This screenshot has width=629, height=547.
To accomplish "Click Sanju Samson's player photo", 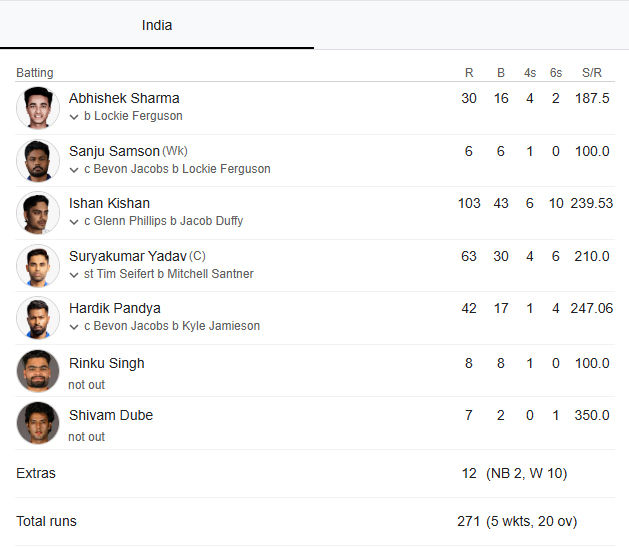I will 38,160.
